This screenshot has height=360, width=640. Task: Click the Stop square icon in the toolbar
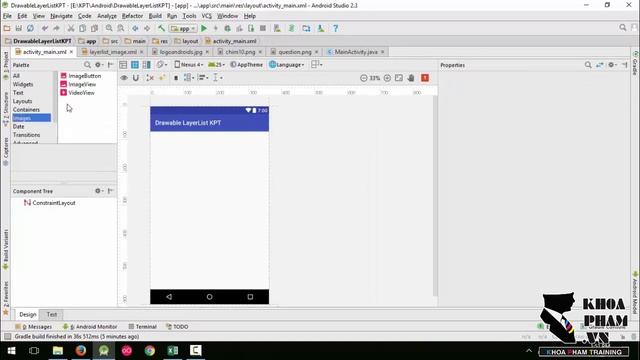[x=263, y=28]
